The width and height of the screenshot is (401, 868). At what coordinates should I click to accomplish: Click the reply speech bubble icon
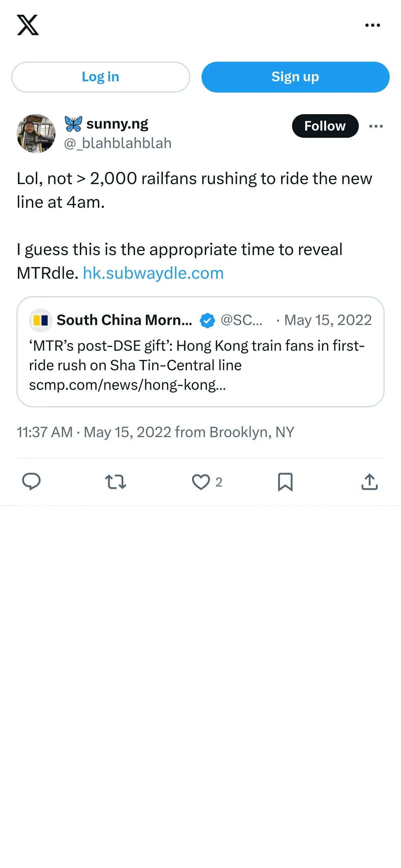[x=31, y=482]
